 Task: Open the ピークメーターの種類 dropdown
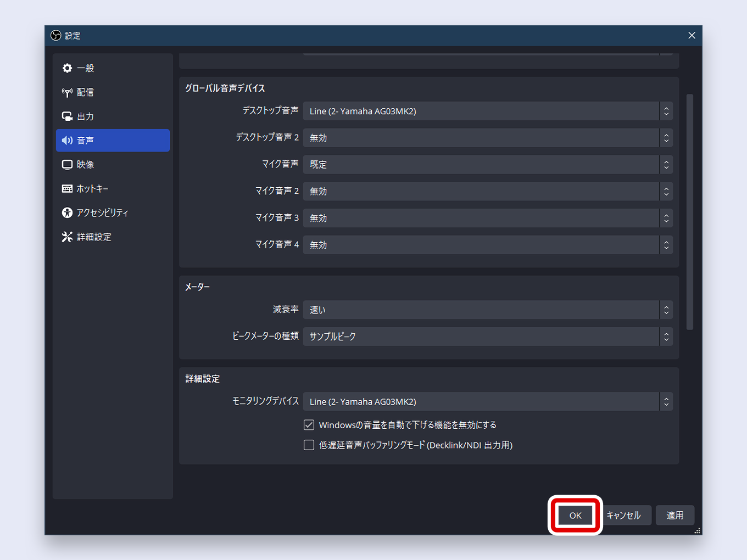click(488, 337)
